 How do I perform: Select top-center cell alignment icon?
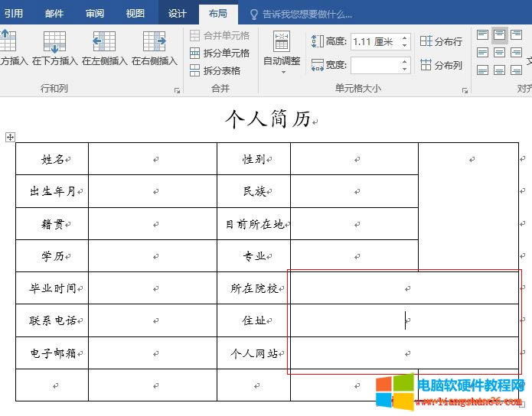tap(499, 34)
